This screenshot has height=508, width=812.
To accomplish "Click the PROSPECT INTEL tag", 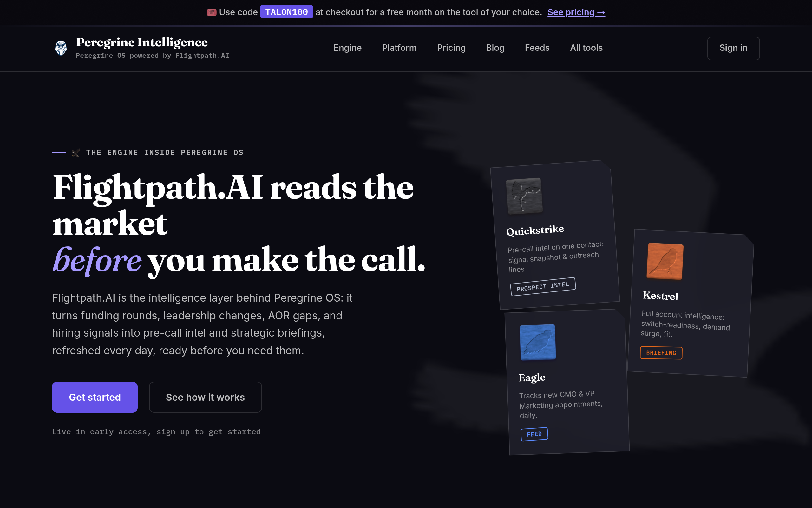I will coord(543,287).
